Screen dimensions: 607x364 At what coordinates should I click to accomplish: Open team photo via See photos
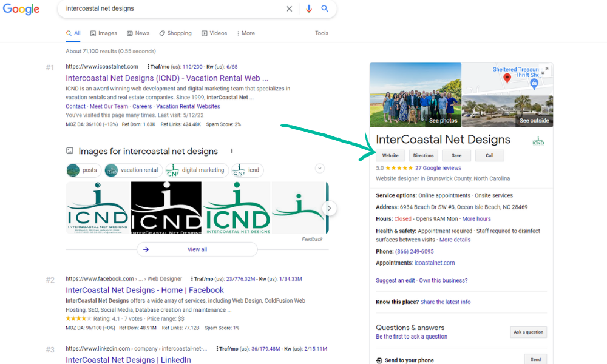click(x=415, y=95)
